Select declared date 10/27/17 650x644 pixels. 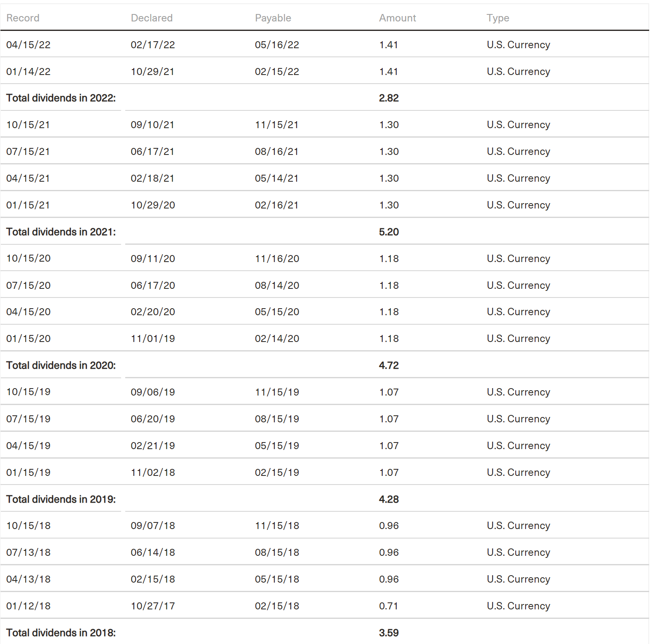pos(153,606)
